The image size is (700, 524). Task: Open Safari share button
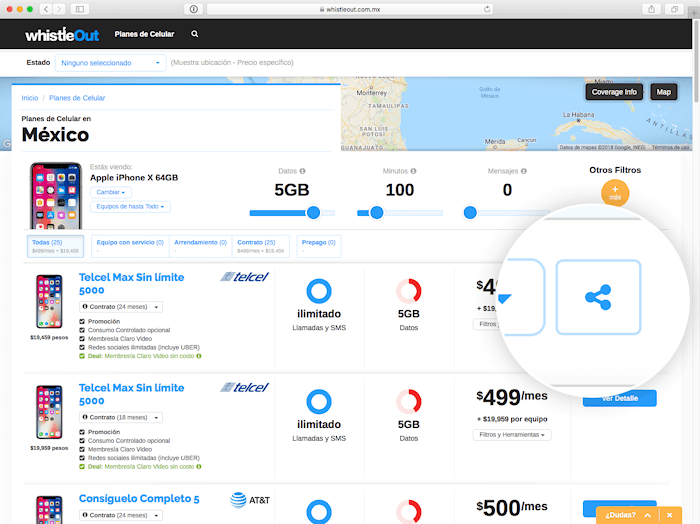[651, 9]
